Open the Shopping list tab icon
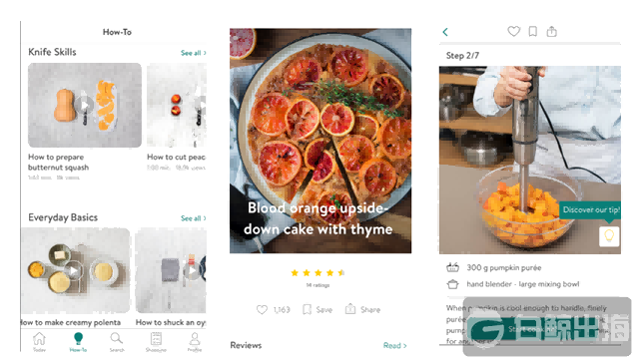Screen dimensions: 639x364 pyautogui.click(x=156, y=342)
